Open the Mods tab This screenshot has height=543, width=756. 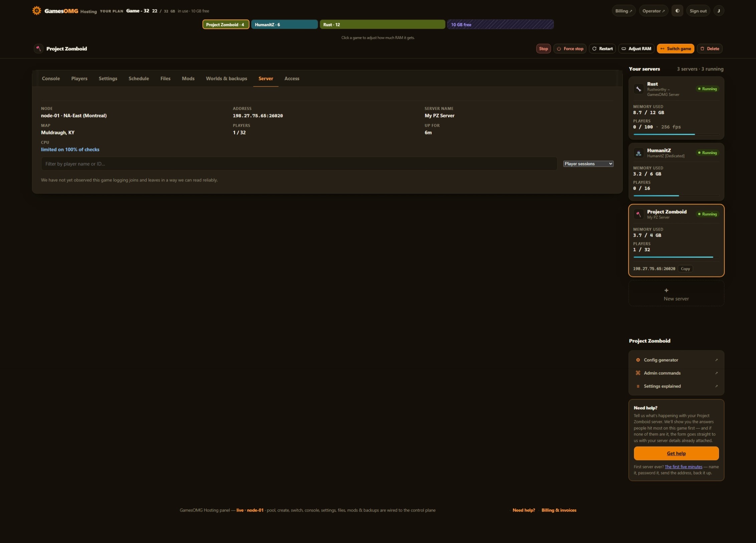coord(188,78)
